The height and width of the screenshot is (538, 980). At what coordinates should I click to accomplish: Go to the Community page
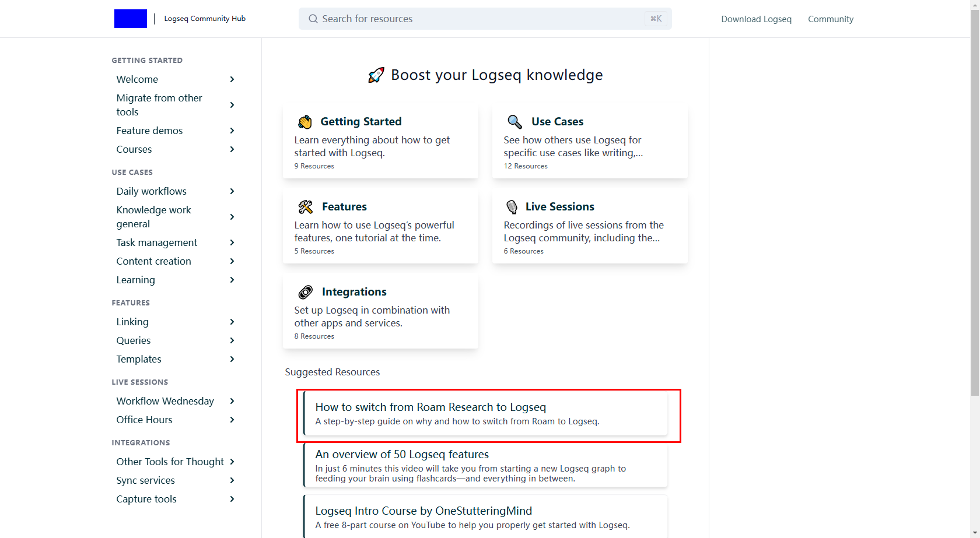tap(830, 19)
